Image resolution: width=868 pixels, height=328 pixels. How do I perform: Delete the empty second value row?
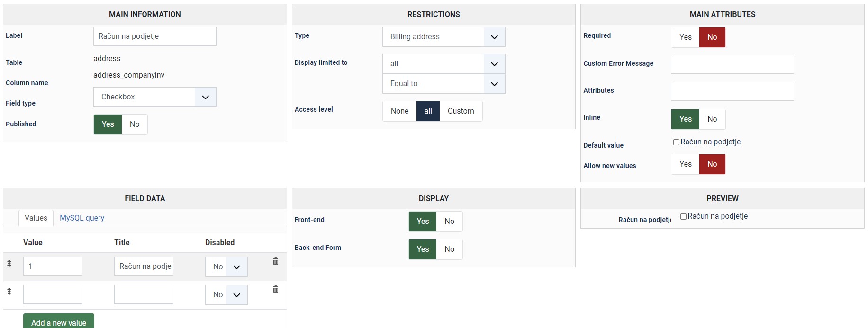click(x=276, y=289)
